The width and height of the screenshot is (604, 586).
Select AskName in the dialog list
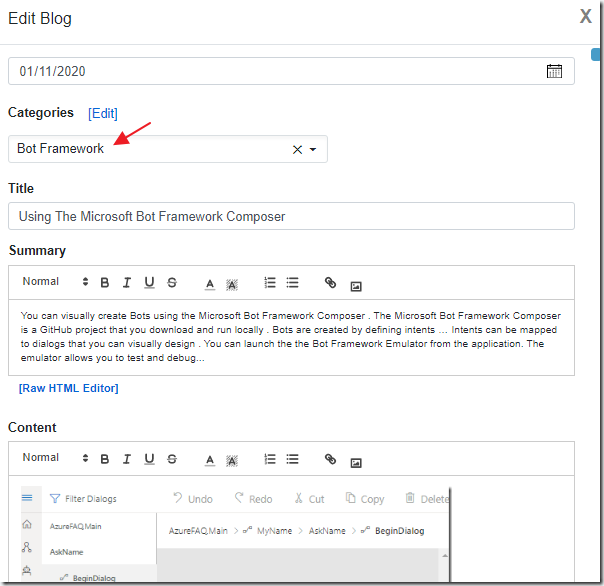[66, 552]
